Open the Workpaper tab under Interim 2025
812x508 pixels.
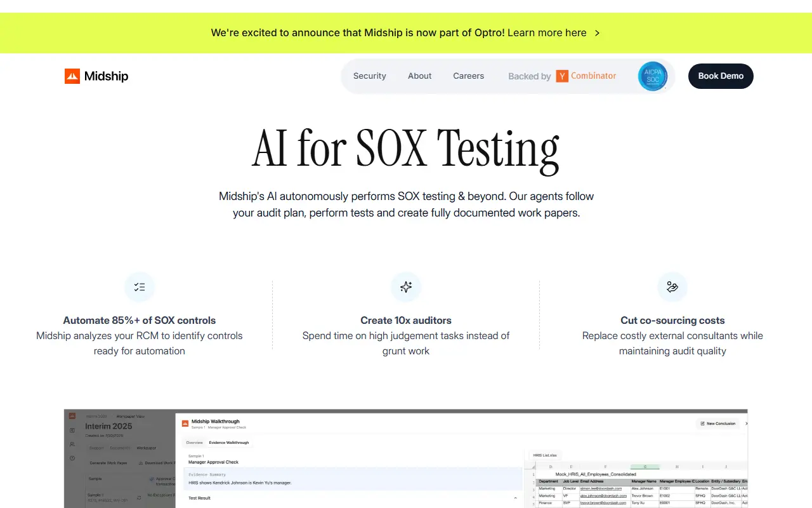point(147,448)
